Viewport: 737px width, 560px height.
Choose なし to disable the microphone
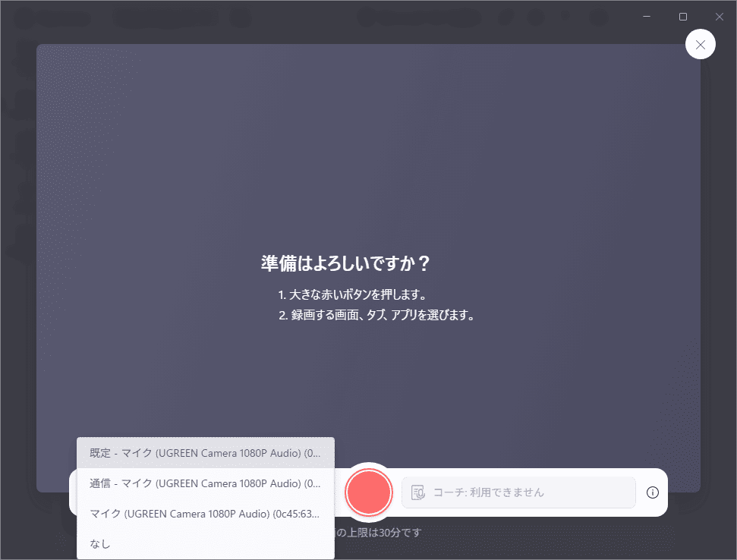206,543
